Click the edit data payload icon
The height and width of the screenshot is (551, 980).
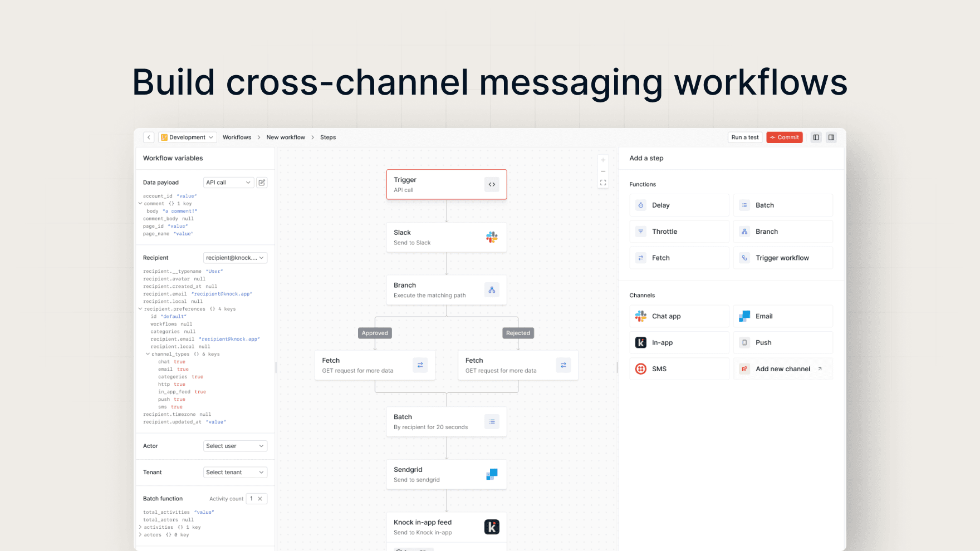click(262, 183)
